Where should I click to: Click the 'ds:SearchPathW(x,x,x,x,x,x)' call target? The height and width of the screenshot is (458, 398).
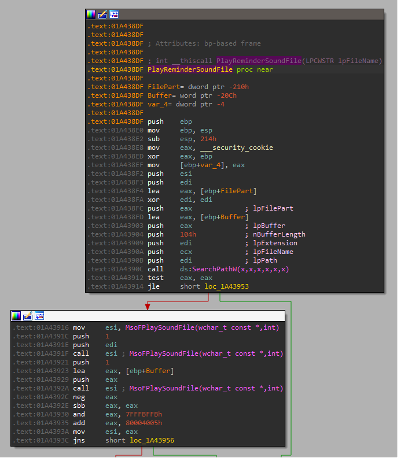234,269
